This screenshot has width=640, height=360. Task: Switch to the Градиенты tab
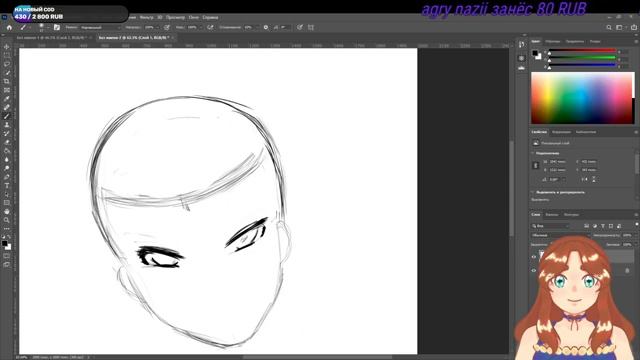(575, 41)
